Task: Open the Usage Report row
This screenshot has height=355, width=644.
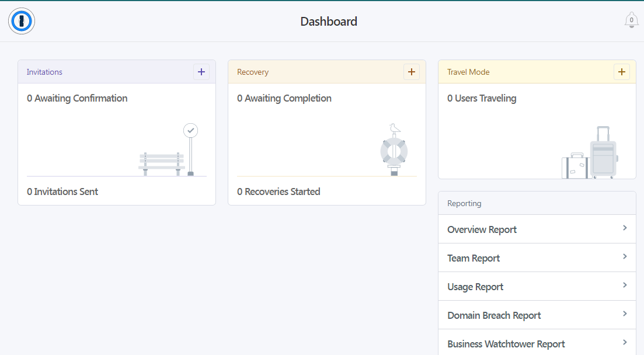Action: point(537,286)
